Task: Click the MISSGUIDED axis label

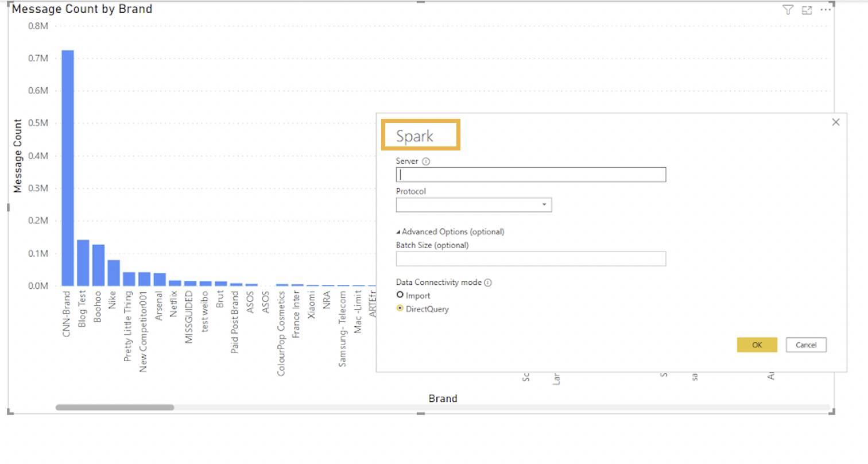Action: (190, 316)
